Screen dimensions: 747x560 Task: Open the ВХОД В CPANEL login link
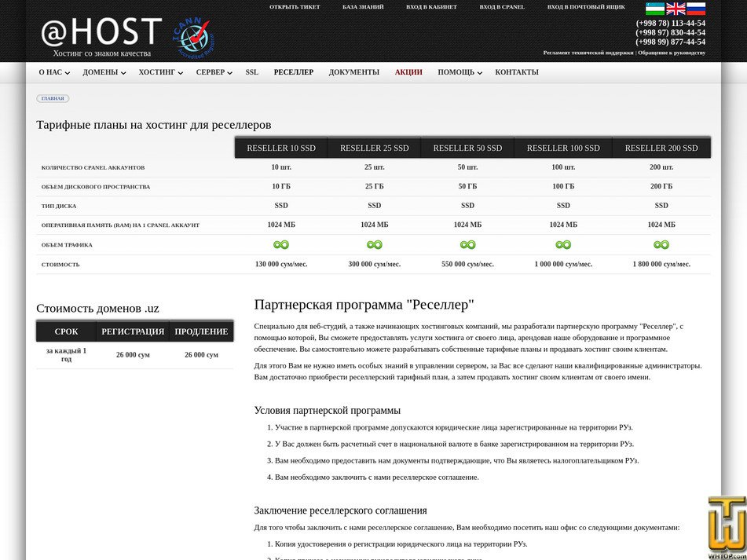[501, 6]
